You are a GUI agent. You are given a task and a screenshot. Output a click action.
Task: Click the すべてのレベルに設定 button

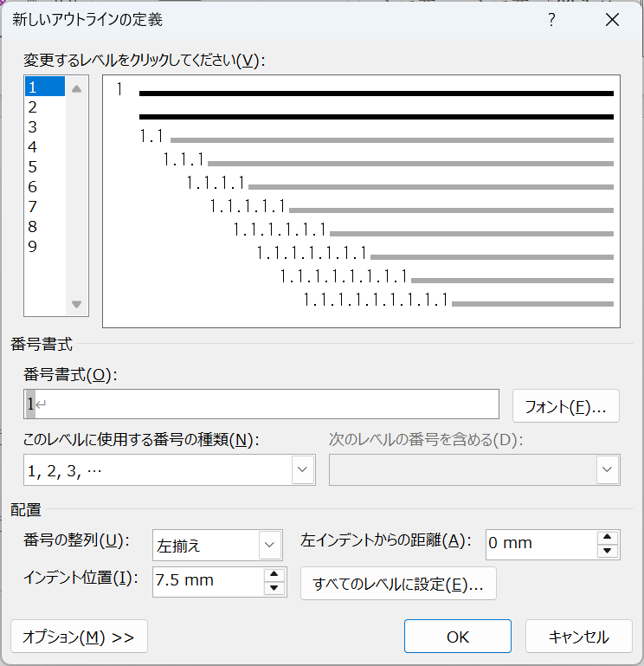click(x=398, y=584)
